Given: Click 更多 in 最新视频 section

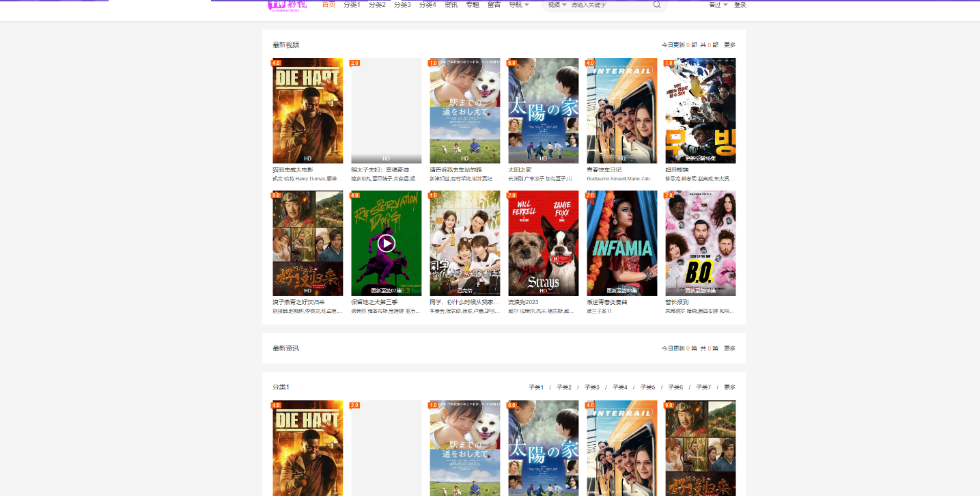Looking at the screenshot, I should [x=730, y=45].
